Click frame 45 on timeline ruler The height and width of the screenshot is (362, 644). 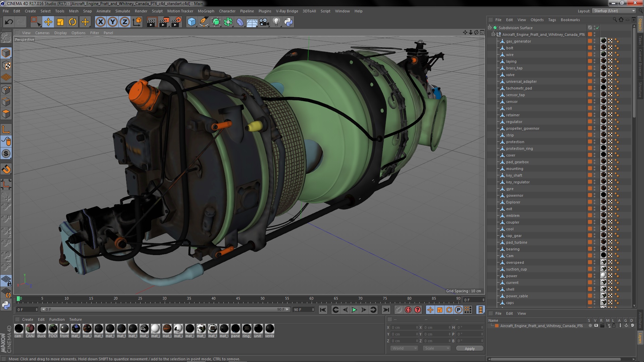pos(238,299)
